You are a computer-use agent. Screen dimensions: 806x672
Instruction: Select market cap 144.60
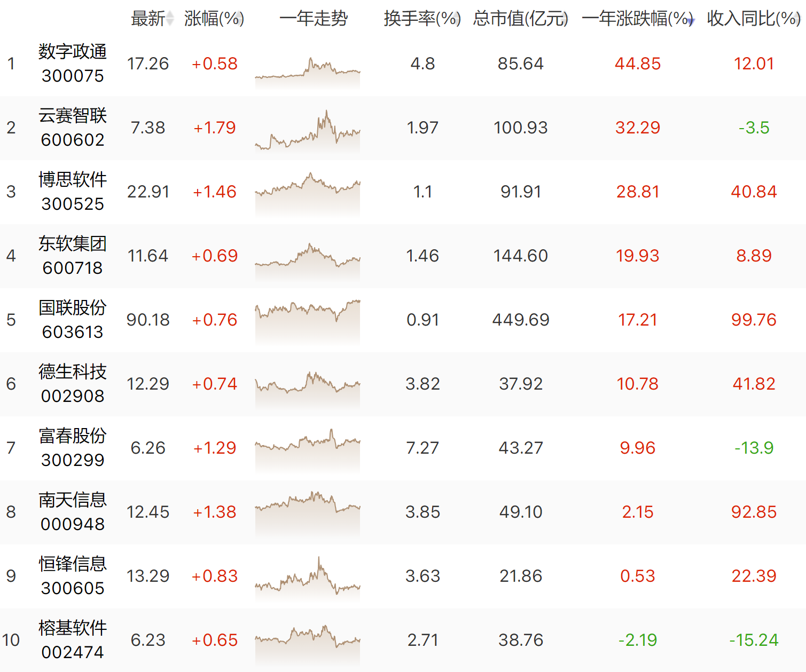click(521, 256)
